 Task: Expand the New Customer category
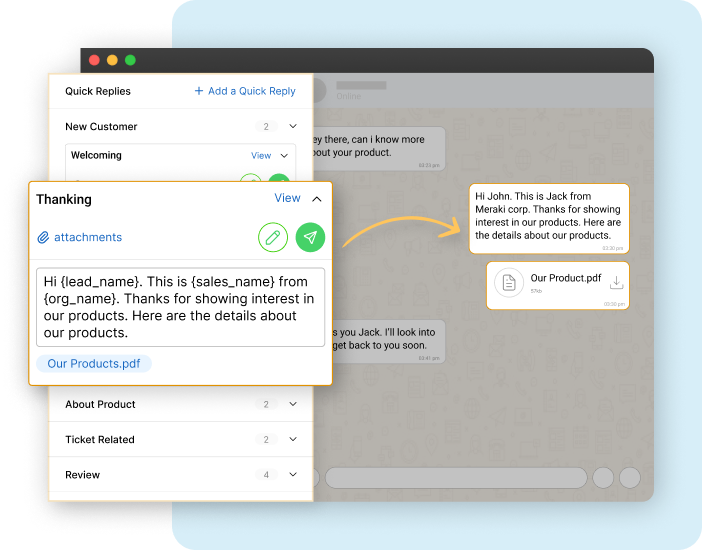click(x=293, y=127)
